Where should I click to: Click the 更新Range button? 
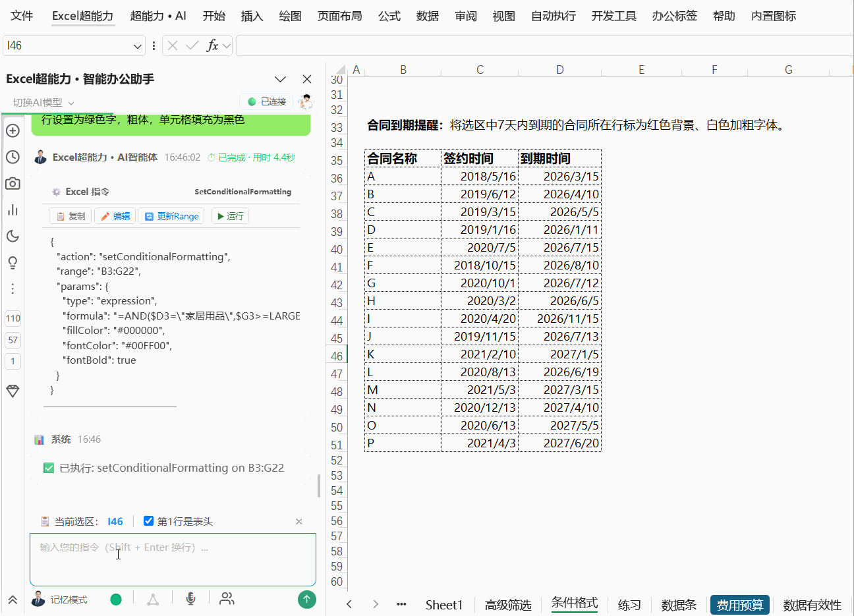click(x=171, y=216)
